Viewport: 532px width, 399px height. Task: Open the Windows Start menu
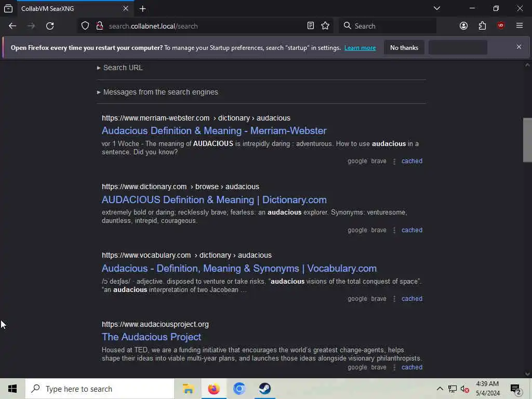click(x=12, y=389)
